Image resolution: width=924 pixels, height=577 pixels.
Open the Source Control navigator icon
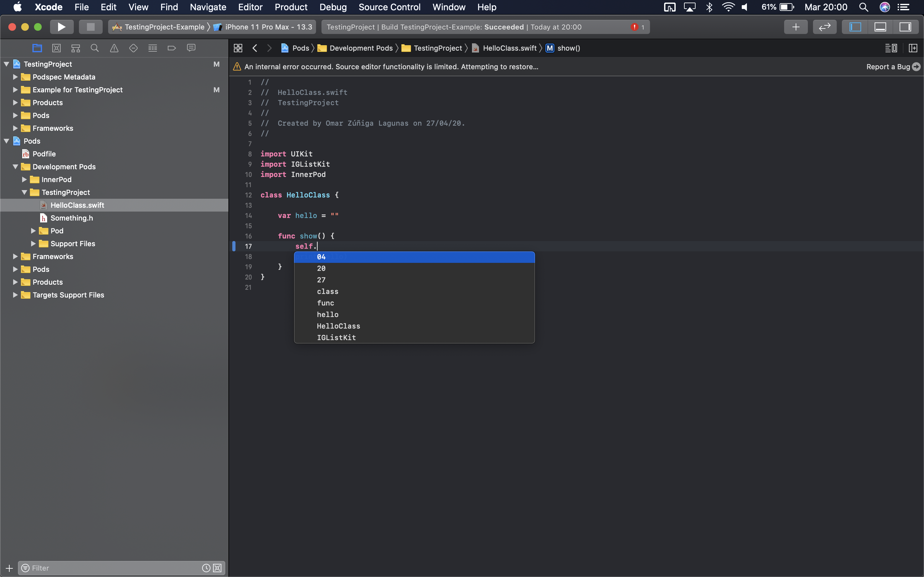point(56,48)
